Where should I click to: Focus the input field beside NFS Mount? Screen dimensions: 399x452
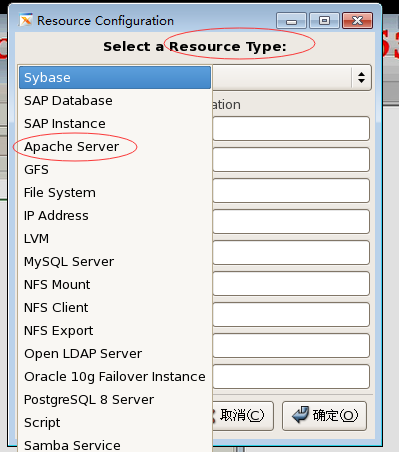291,283
